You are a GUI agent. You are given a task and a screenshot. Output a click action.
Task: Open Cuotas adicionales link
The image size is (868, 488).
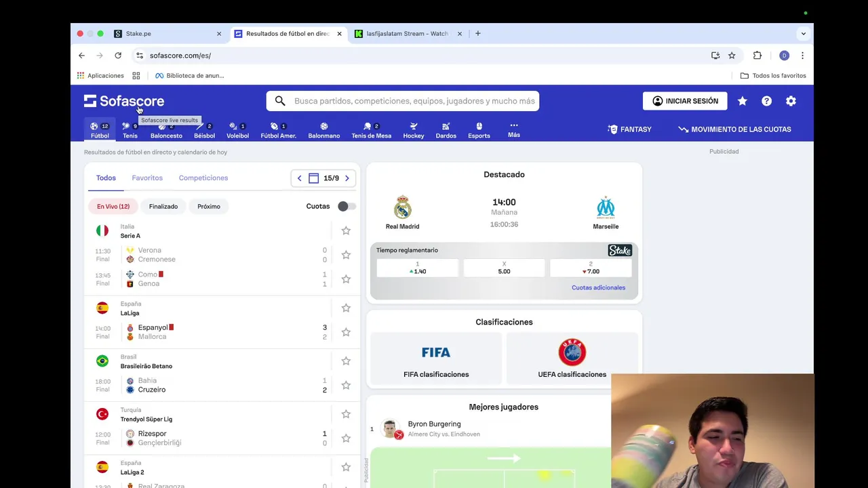coord(598,287)
